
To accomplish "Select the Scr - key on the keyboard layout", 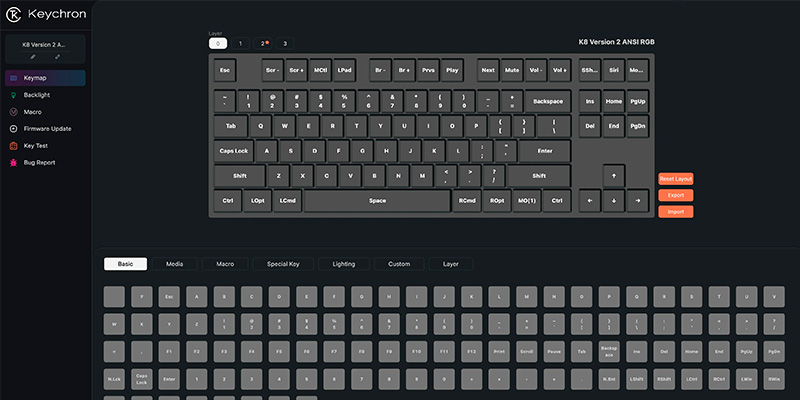I will (x=272, y=70).
